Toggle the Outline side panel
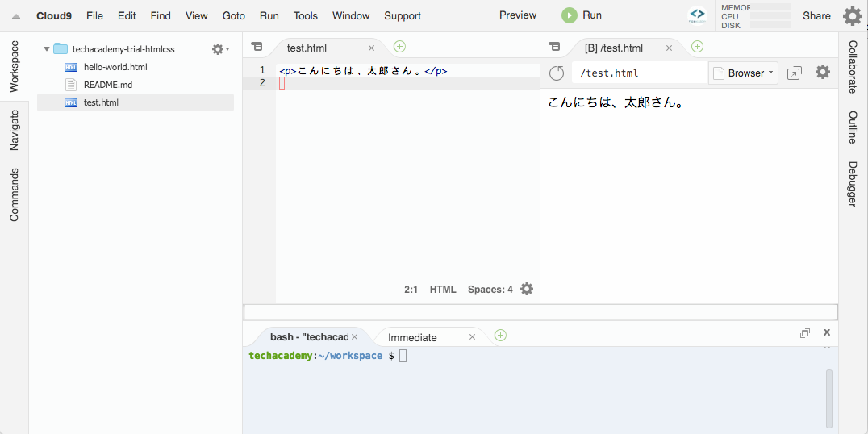The image size is (868, 434). click(853, 127)
